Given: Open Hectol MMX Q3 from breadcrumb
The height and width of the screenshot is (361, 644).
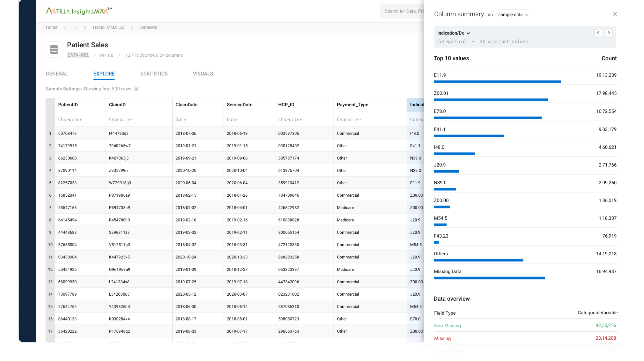Looking at the screenshot, I should [108, 27].
